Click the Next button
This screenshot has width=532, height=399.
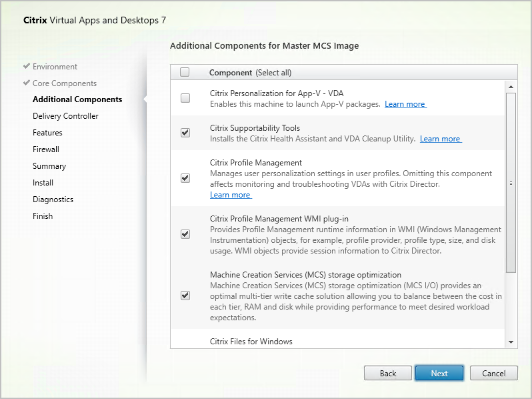439,373
